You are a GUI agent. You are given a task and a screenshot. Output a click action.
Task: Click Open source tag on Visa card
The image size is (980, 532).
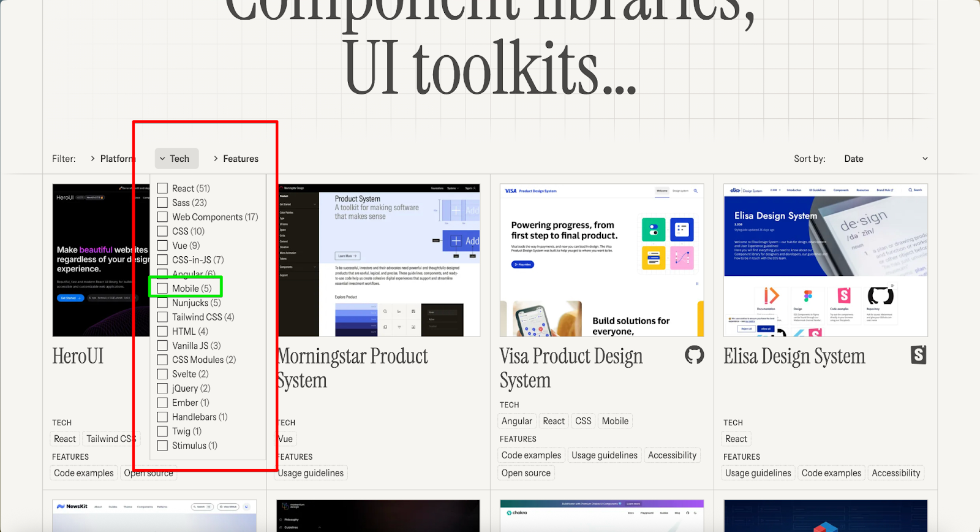pos(526,473)
